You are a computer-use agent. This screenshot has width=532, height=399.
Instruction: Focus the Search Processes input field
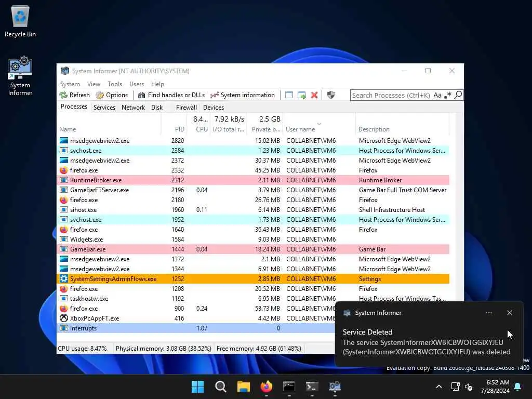click(391, 95)
